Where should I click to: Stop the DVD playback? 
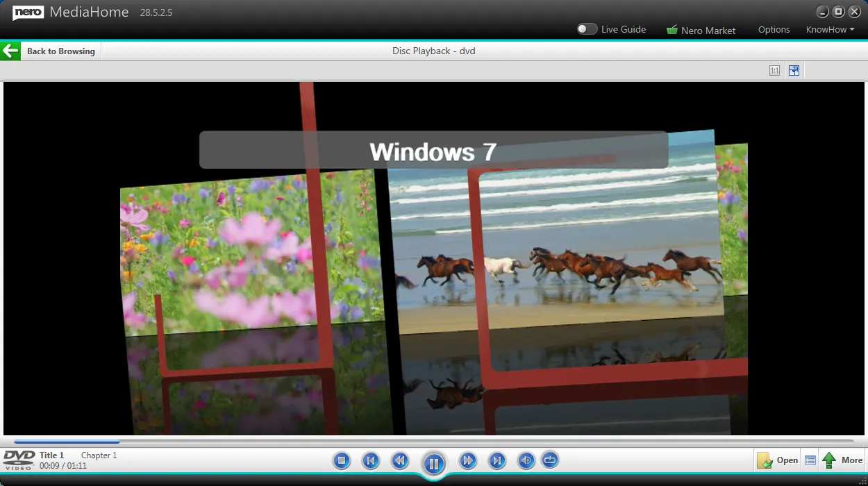pos(342,460)
